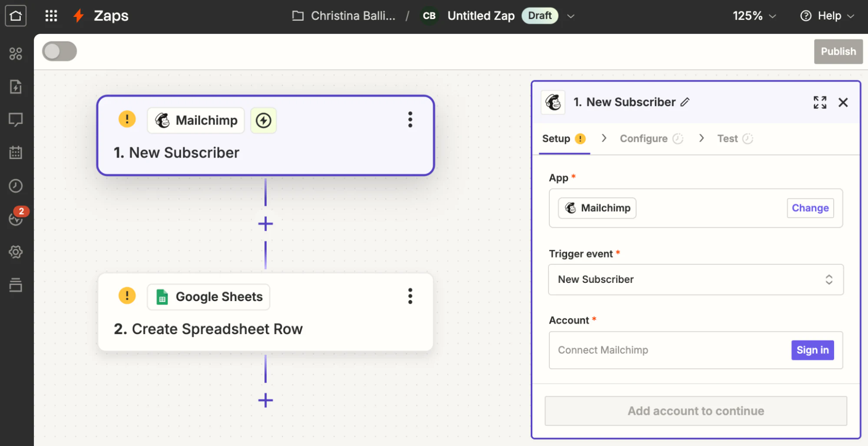Expand dropdown next to Draft label
This screenshot has height=446, width=868.
tap(571, 16)
